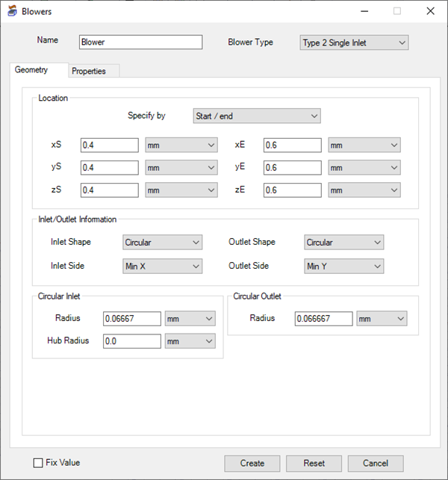Enable the Fix Value checkbox
This screenshot has width=448, height=480.
click(x=38, y=463)
